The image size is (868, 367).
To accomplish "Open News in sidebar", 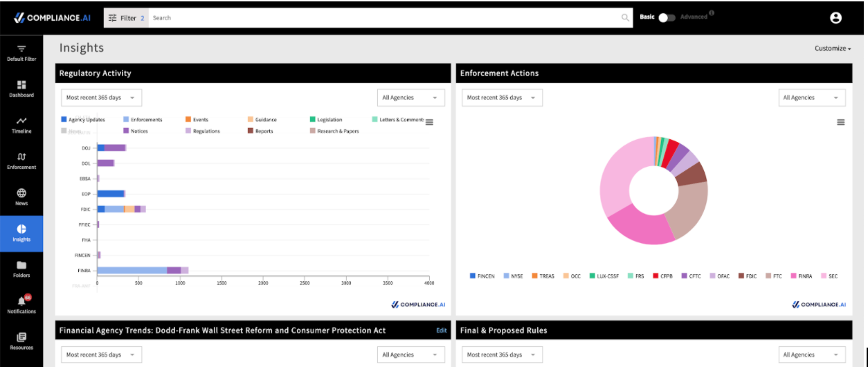I will pyautogui.click(x=21, y=197).
